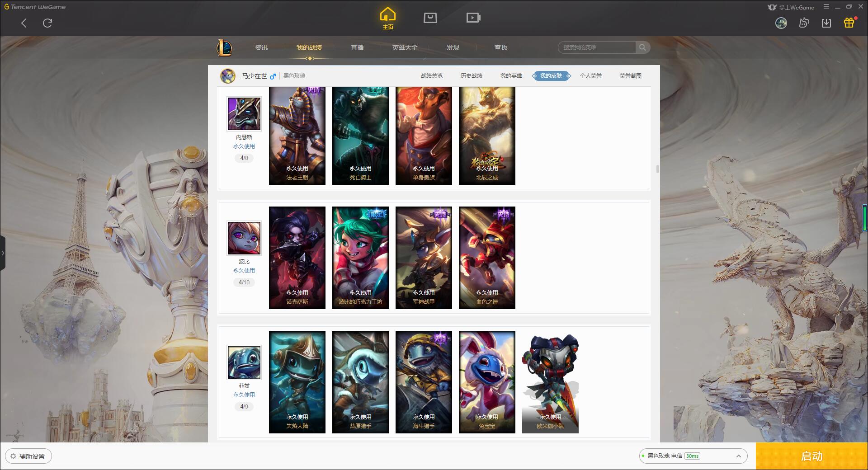Viewport: 868px width, 470px height.
Task: Click the search magnifier button
Action: 642,47
